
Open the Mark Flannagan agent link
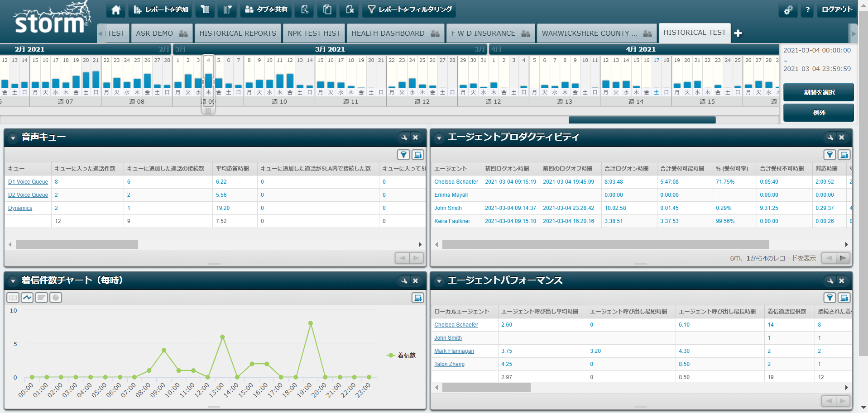pos(454,351)
